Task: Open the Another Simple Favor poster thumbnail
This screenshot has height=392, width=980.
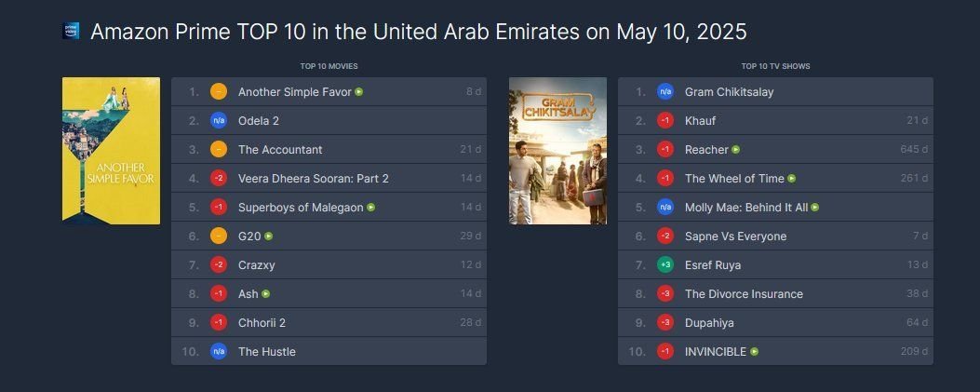Action: [111, 151]
